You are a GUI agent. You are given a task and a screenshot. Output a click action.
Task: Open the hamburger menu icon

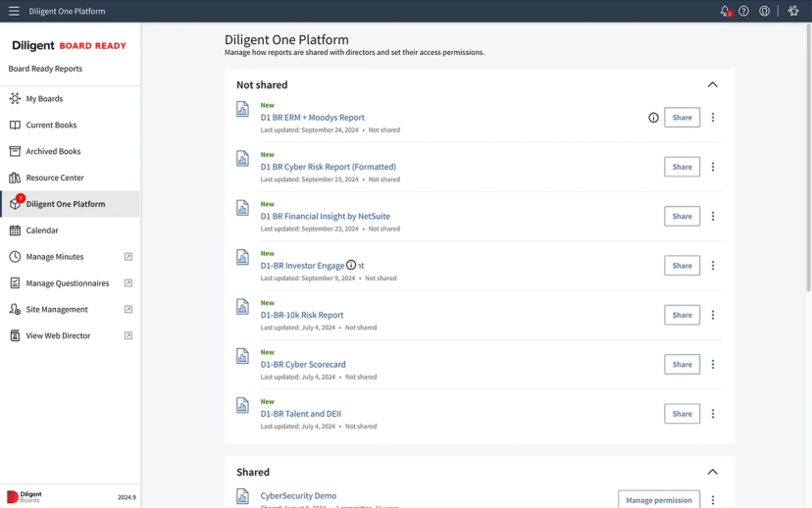tap(14, 11)
